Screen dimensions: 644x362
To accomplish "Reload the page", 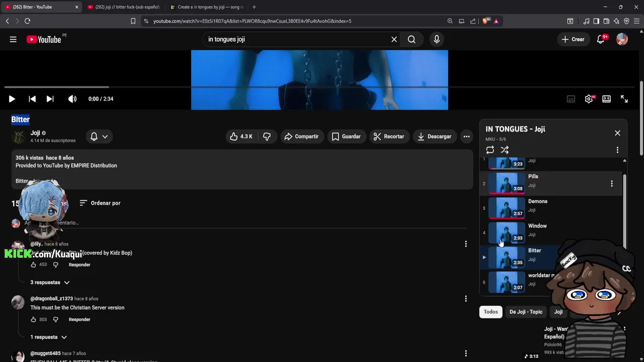I will (27, 21).
